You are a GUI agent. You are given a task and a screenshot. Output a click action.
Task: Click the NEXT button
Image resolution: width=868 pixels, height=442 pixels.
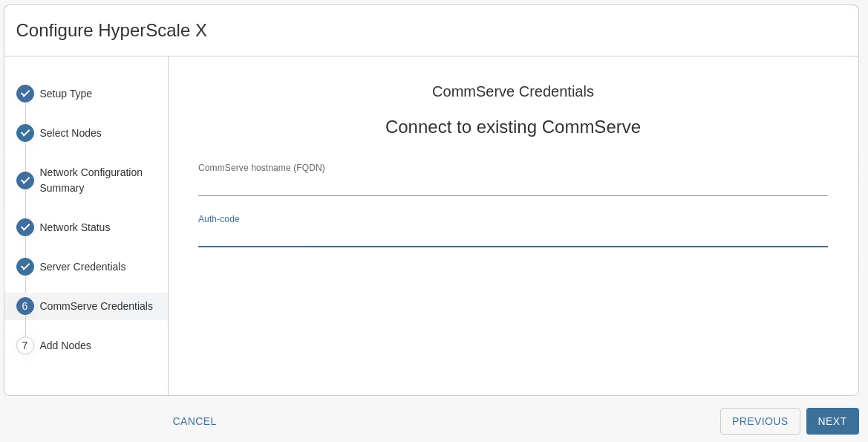832,421
